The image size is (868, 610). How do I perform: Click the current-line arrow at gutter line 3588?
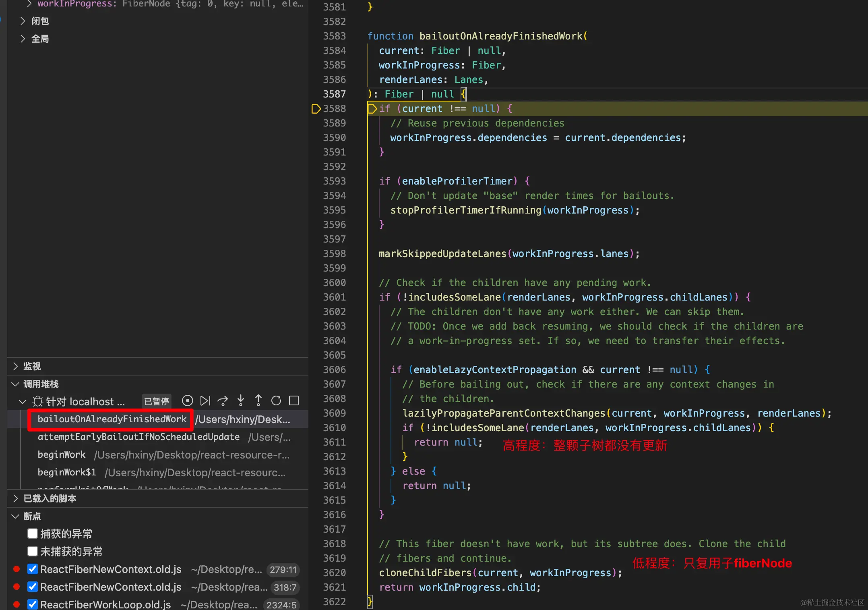pos(316,109)
